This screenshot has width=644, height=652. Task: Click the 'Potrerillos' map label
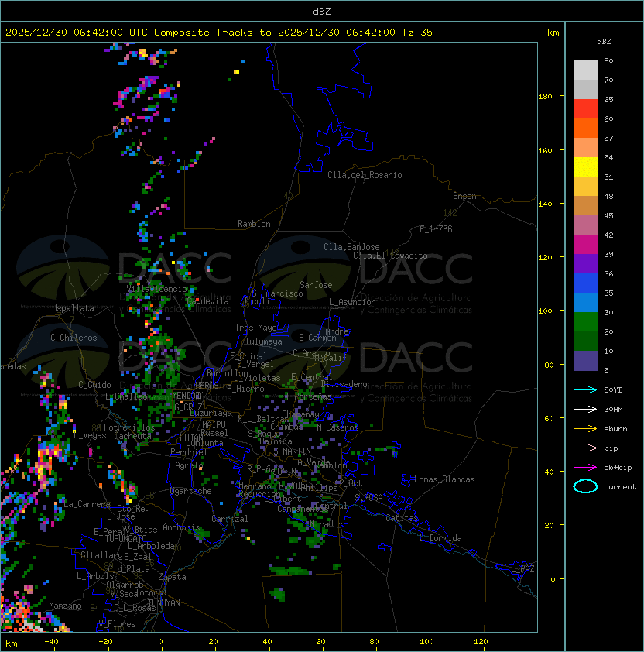pyautogui.click(x=129, y=427)
